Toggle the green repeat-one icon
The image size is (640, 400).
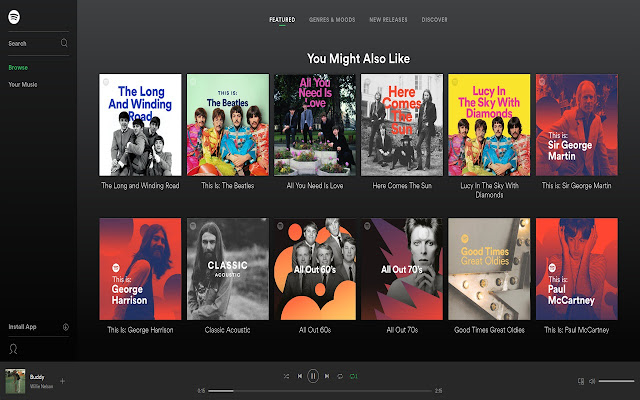coord(353,376)
